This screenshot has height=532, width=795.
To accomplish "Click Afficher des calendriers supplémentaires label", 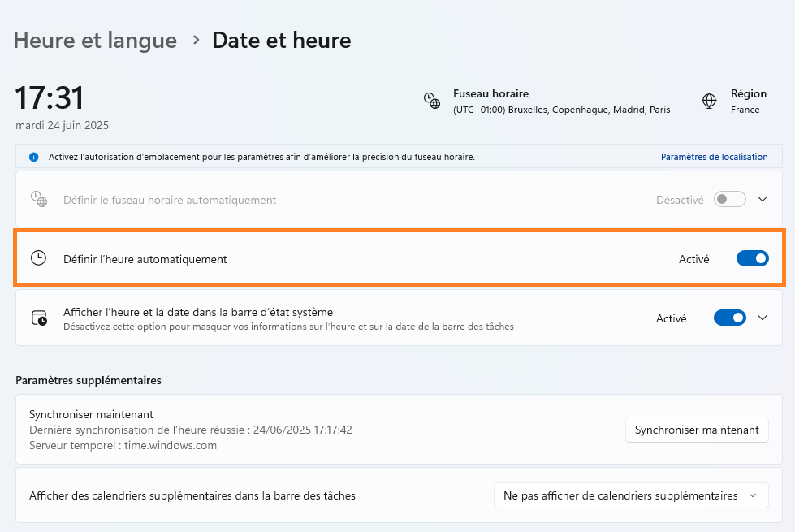I will [x=192, y=495].
